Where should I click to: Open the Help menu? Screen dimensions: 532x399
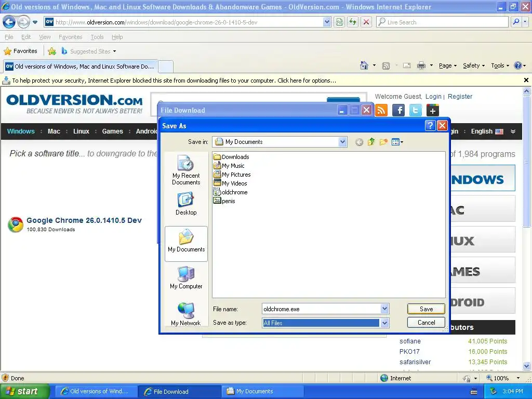(117, 37)
